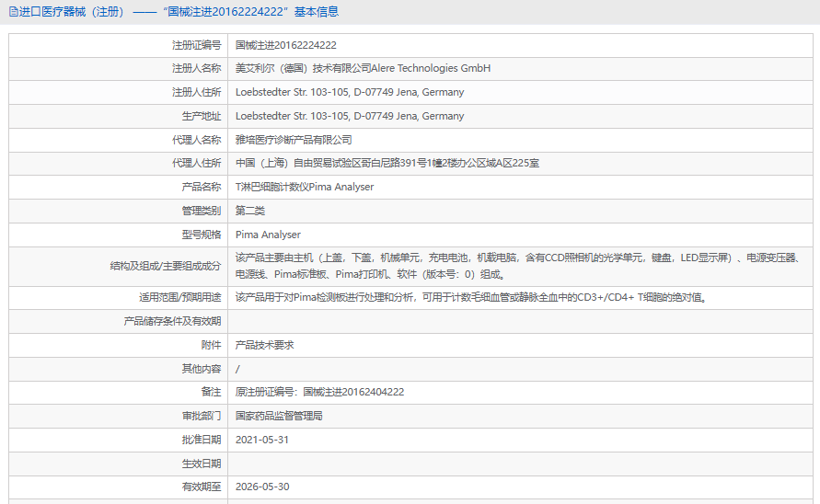Select the value 第二类
This screenshot has width=820, height=504.
250,211
